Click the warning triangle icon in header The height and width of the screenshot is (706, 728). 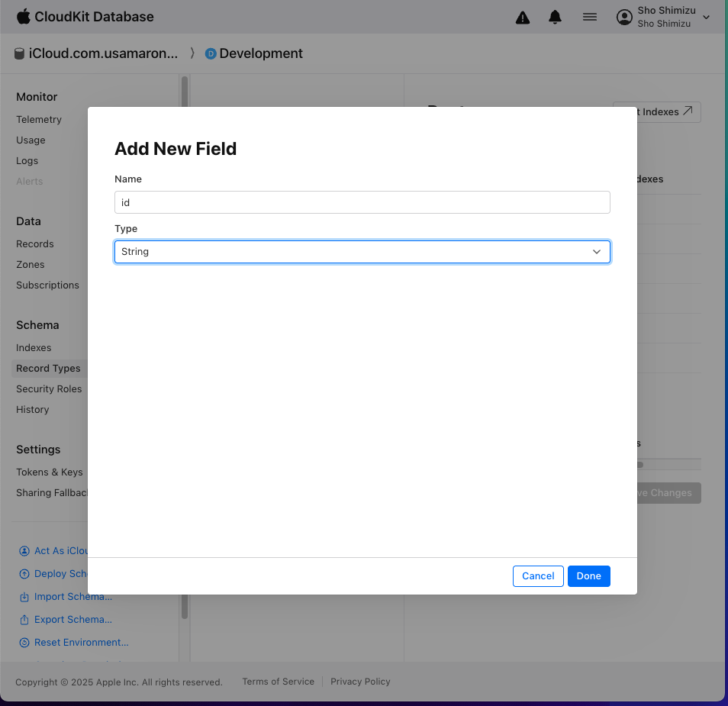(x=523, y=18)
